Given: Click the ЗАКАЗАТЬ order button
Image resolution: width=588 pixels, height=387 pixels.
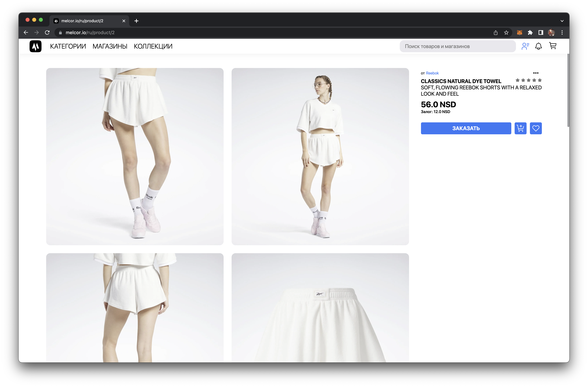Looking at the screenshot, I should pos(466,128).
